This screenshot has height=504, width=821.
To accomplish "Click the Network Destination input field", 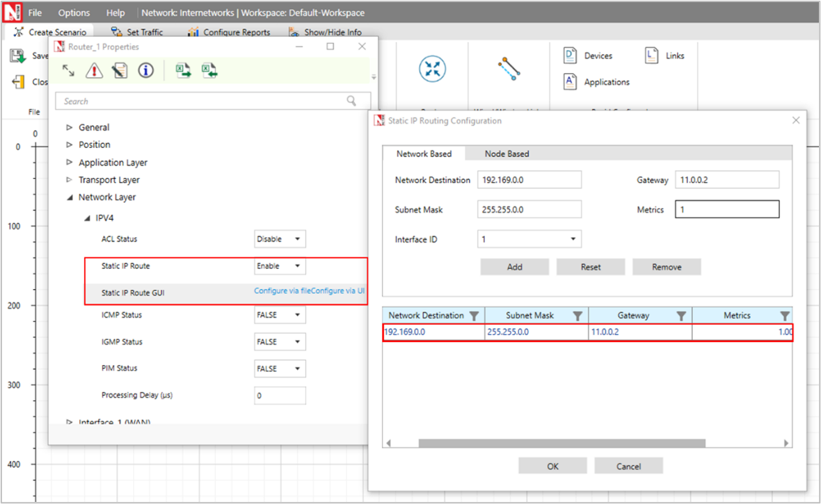I will click(x=529, y=180).
